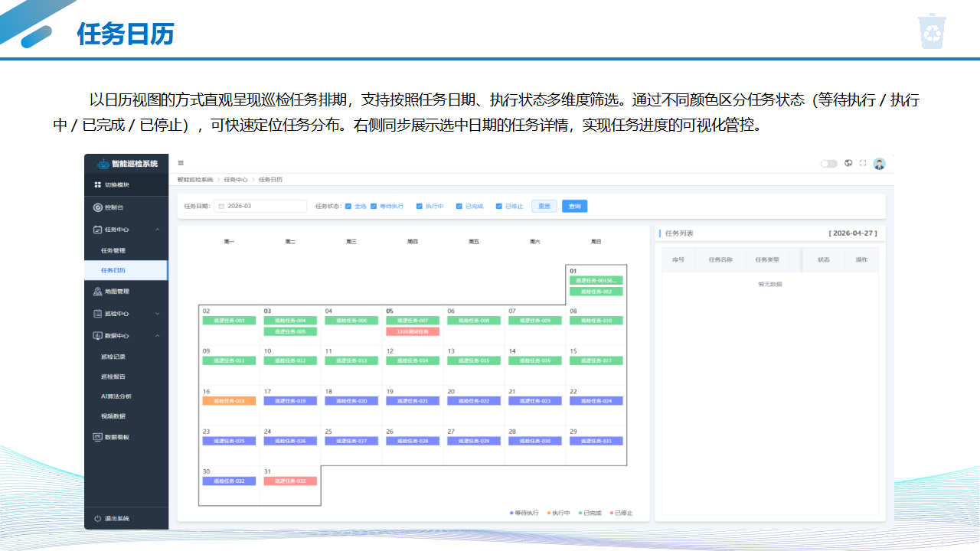Screen dimensions: 980x551
Task: Click the 任务中心 calendar icon
Action: (97, 230)
